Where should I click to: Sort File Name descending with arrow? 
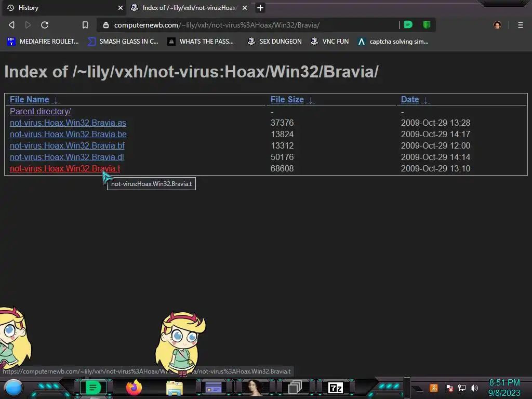pos(56,100)
